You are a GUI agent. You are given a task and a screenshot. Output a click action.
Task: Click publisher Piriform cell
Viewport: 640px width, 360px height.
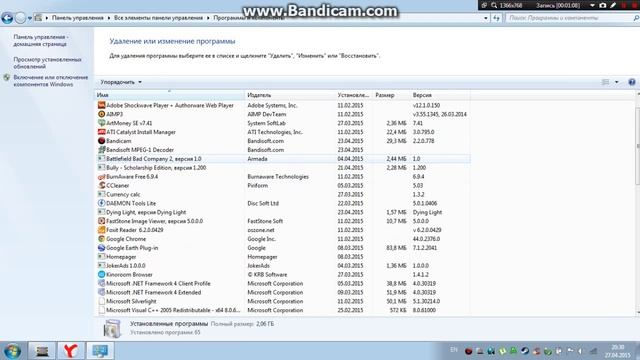click(258, 185)
